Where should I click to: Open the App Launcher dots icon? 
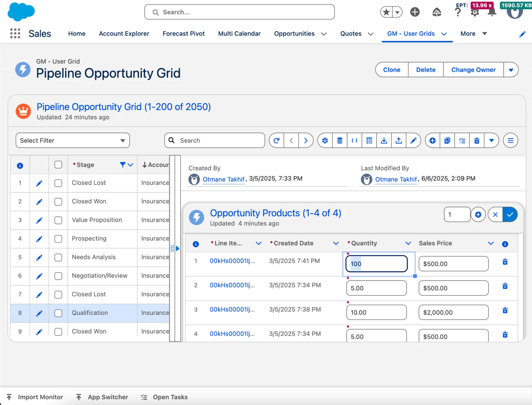(x=15, y=34)
